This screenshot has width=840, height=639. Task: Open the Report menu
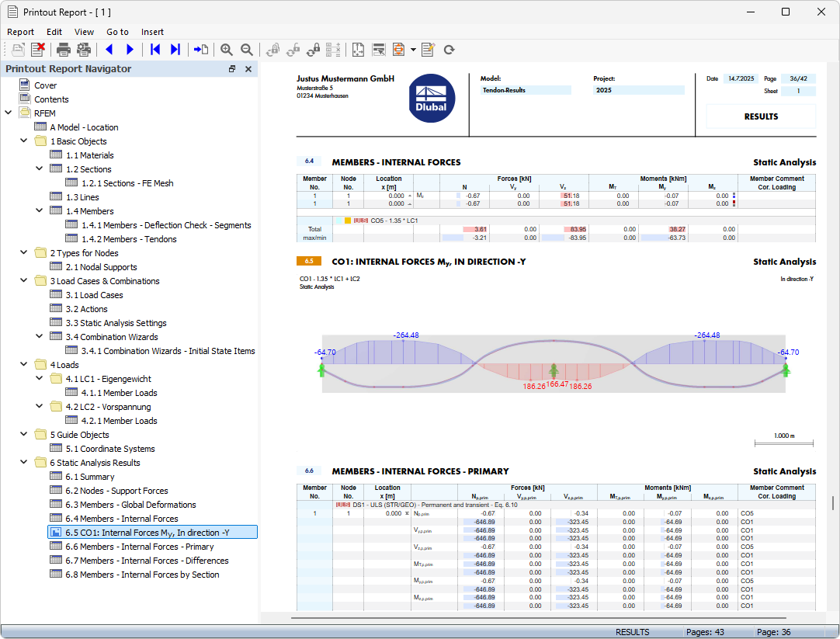pos(21,32)
